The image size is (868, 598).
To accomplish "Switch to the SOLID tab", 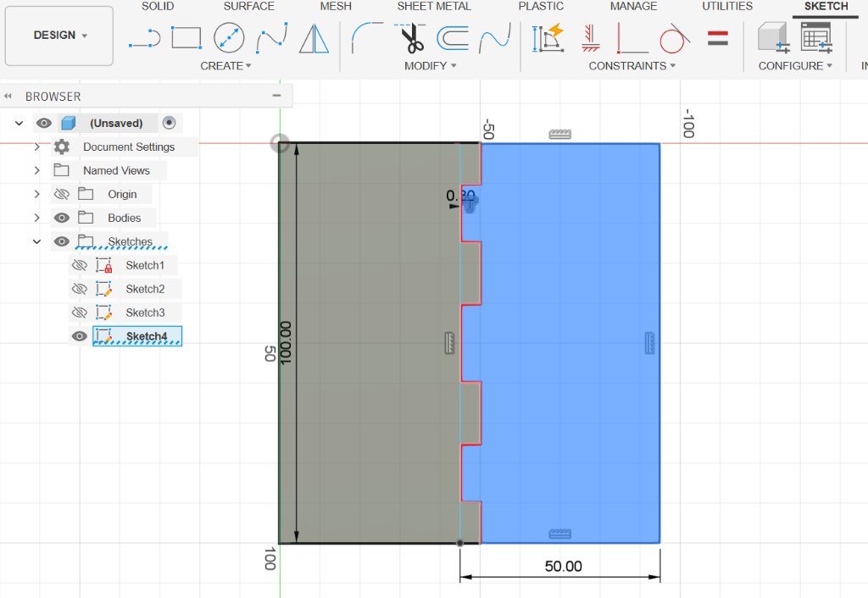I will [158, 6].
